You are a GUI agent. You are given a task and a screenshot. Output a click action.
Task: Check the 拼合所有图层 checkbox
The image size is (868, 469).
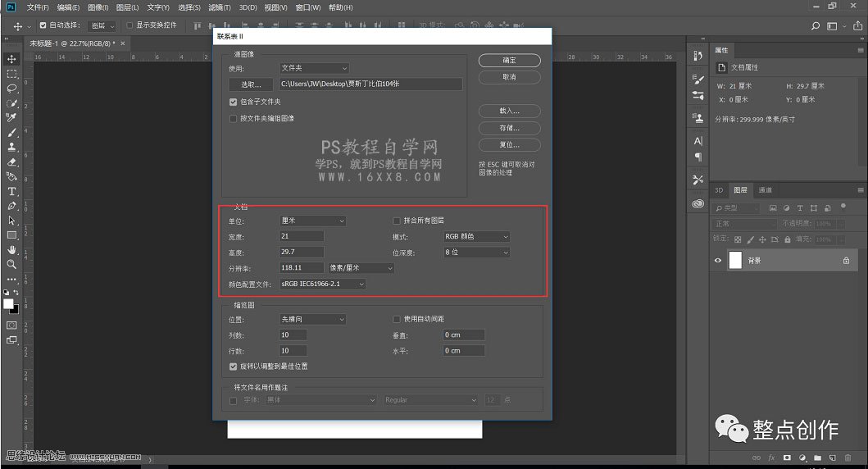pyautogui.click(x=397, y=221)
